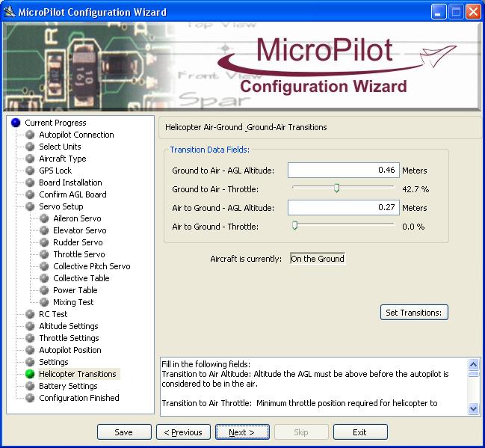Viewport: 485px width, 448px height.
Task: Click the Exit button
Action: 360,432
